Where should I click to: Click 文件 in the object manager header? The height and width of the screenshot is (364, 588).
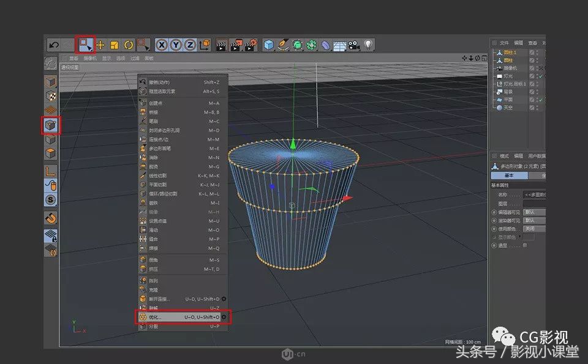click(x=503, y=43)
